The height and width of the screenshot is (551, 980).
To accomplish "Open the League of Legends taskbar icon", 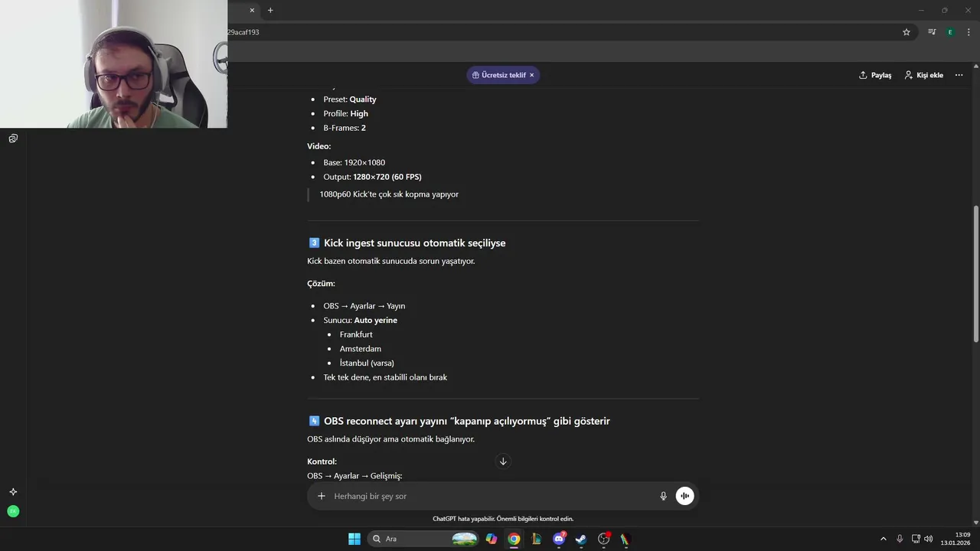I will coord(537,539).
